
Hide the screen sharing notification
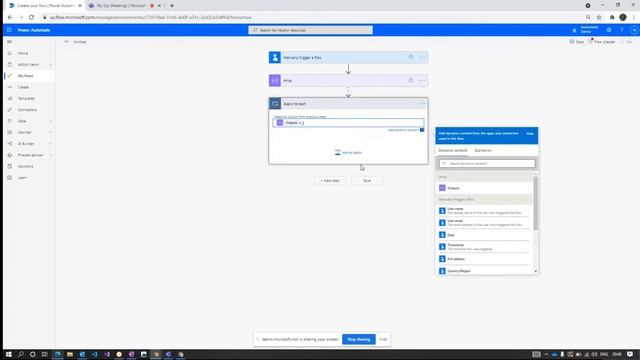(x=383, y=339)
